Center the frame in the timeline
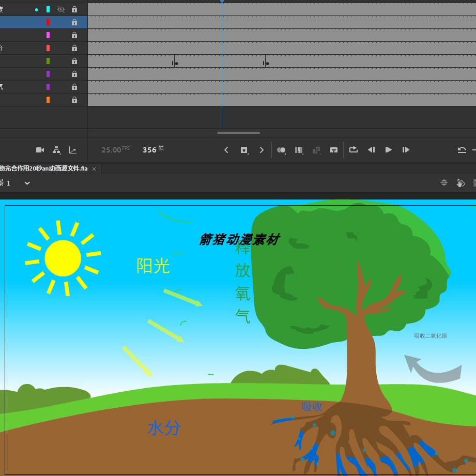The height and width of the screenshot is (476, 476). coord(243,150)
